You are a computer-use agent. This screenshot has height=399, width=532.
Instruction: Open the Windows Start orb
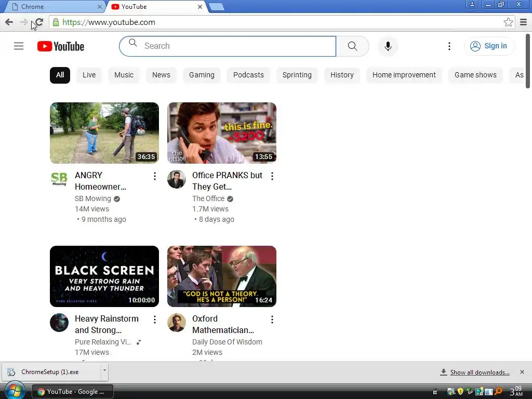click(15, 391)
